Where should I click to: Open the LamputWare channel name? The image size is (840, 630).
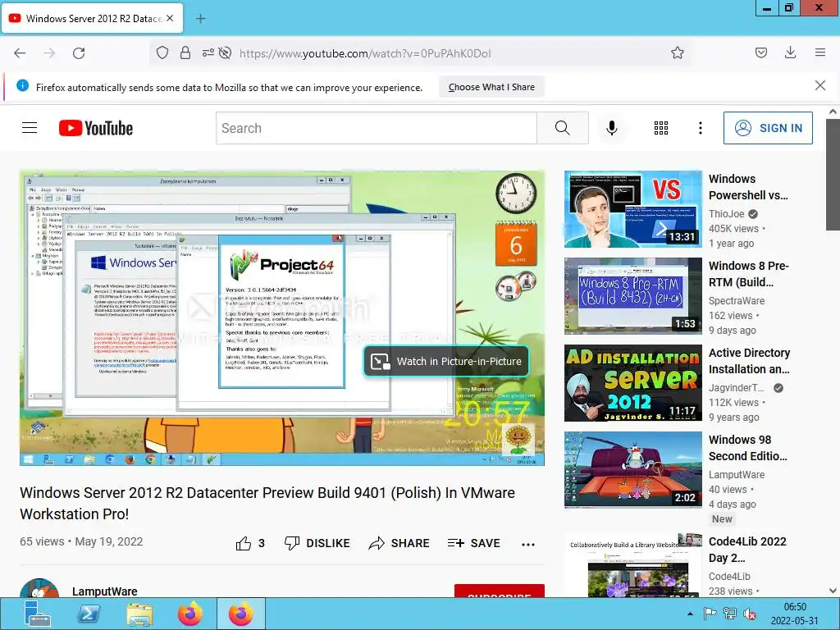pyautogui.click(x=104, y=591)
